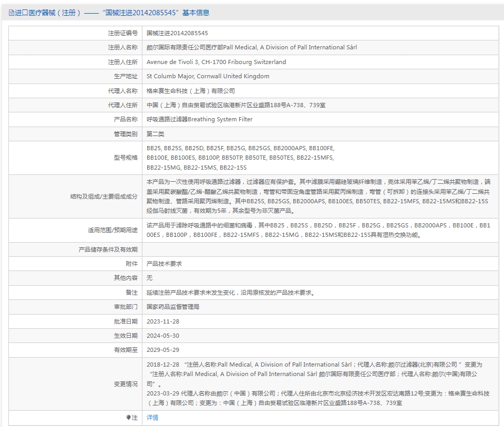Select the agent address with 188号A-738
Screen dimensions: 504x427
(236, 105)
